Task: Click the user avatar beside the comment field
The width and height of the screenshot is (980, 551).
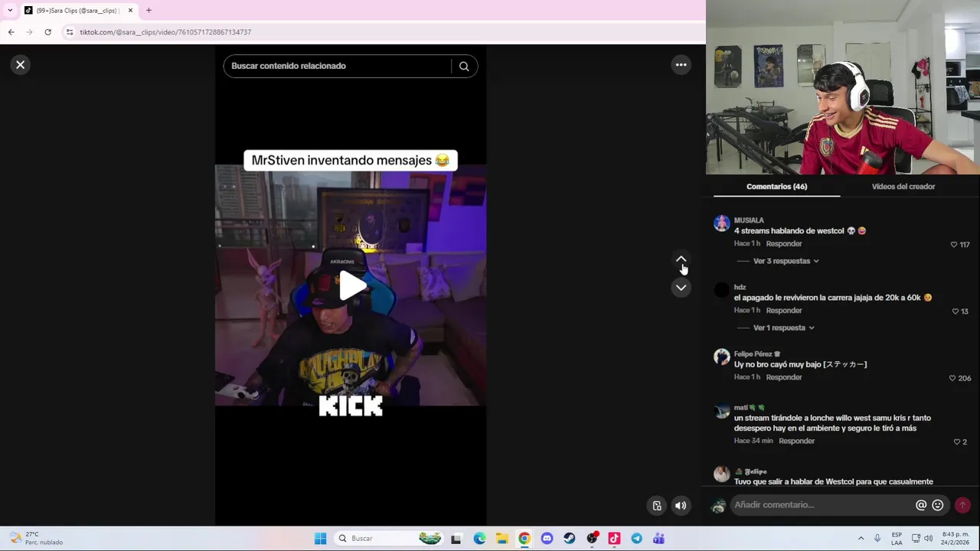Action: (x=718, y=506)
